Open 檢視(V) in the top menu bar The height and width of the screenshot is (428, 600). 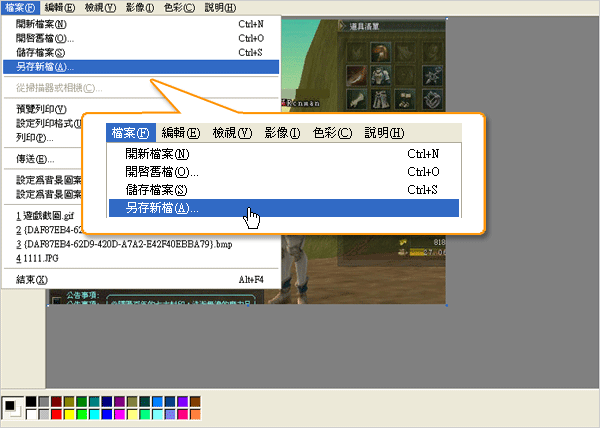pos(100,8)
